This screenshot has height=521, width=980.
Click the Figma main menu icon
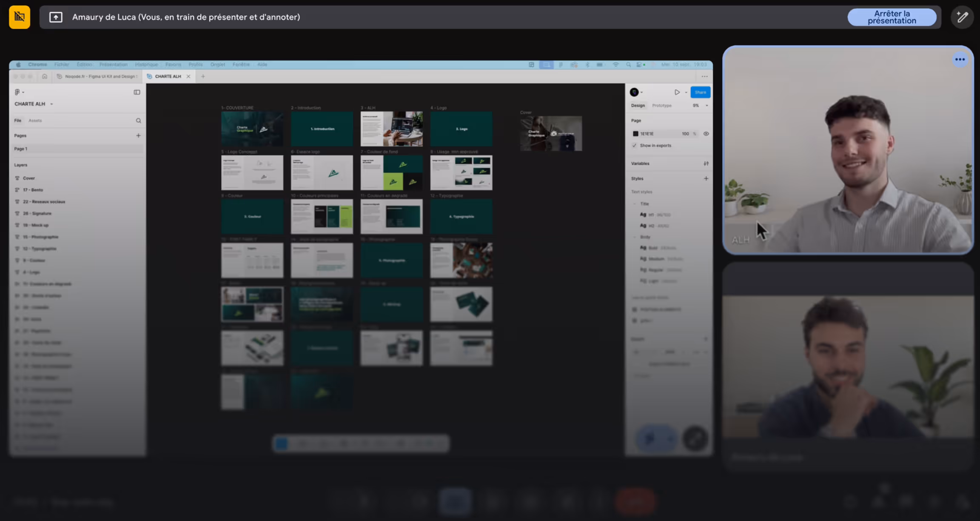(17, 92)
